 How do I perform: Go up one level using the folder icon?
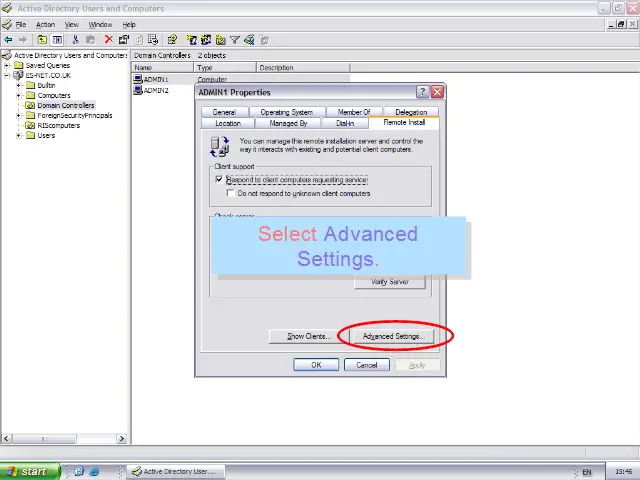[42, 40]
